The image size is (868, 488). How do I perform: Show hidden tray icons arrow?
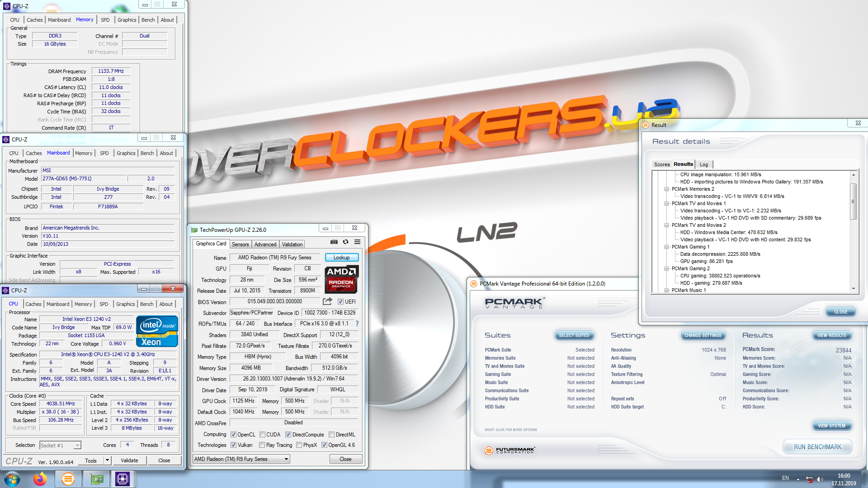click(798, 479)
